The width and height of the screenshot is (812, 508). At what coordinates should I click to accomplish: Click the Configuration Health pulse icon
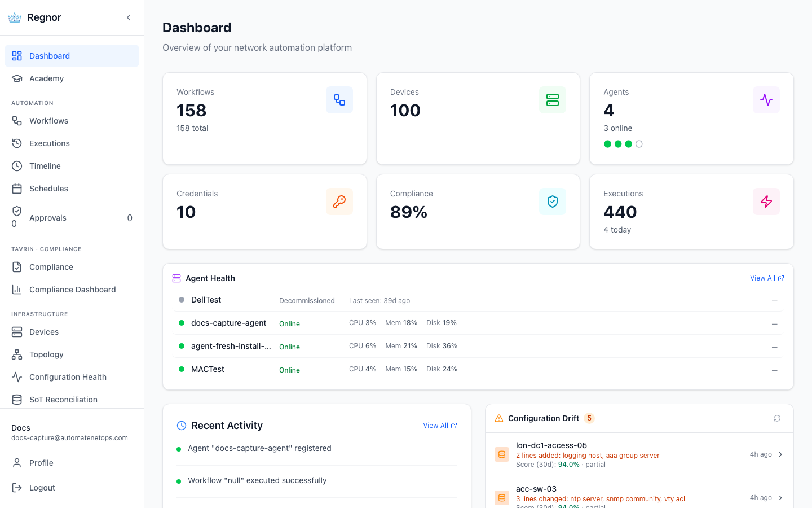point(17,377)
